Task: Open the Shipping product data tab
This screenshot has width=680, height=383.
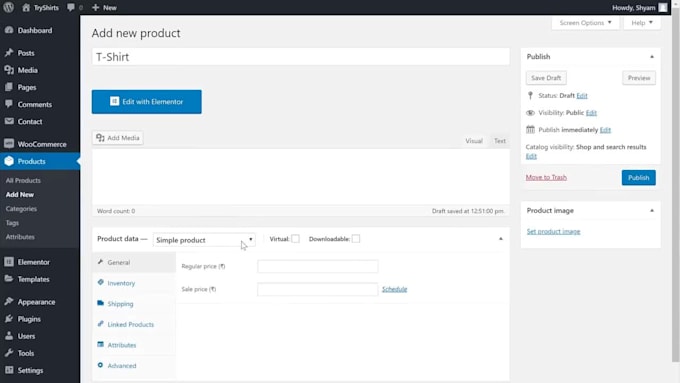Action: click(x=134, y=304)
